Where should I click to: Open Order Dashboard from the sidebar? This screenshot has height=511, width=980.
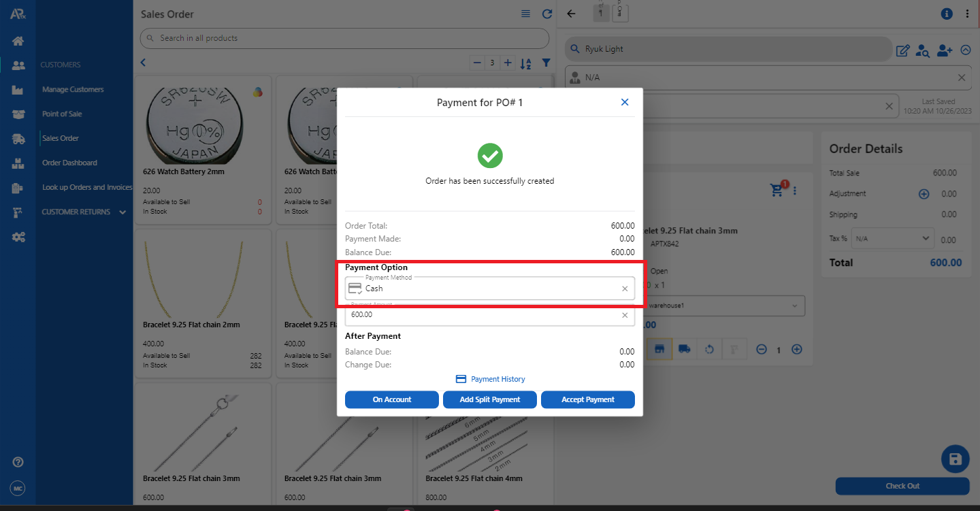point(69,163)
